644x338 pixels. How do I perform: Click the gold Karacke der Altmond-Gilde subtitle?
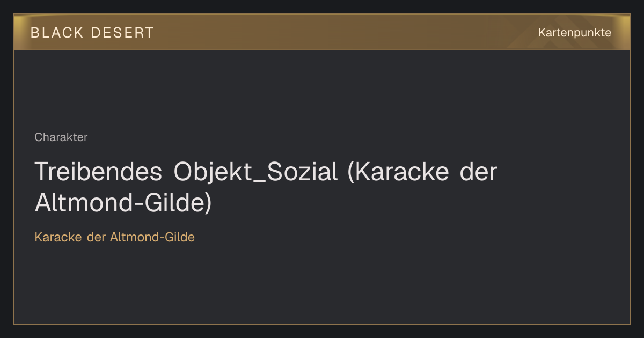[115, 237]
